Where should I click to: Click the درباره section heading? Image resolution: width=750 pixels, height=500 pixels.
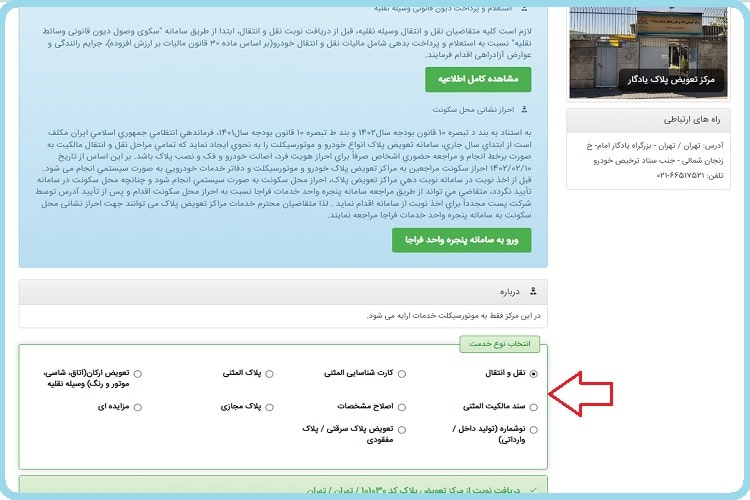coord(509,291)
